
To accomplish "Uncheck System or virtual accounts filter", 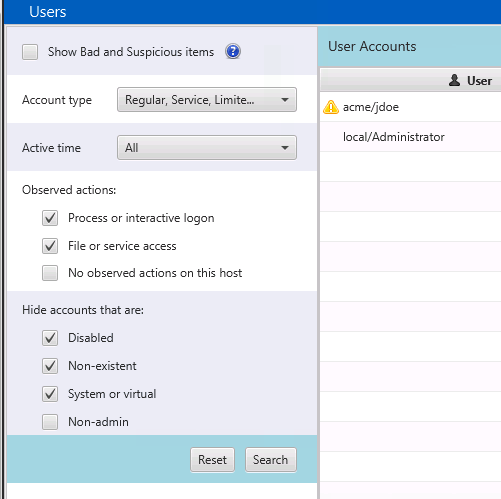I will 50,394.
